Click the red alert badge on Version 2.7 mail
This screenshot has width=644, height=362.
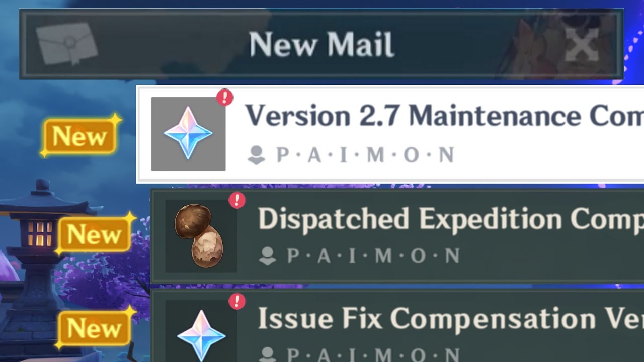click(x=225, y=97)
